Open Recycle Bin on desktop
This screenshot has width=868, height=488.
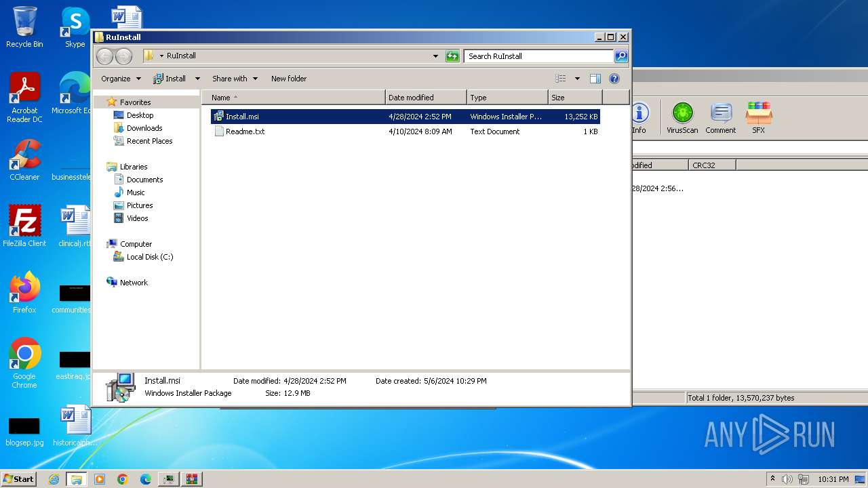tap(24, 27)
